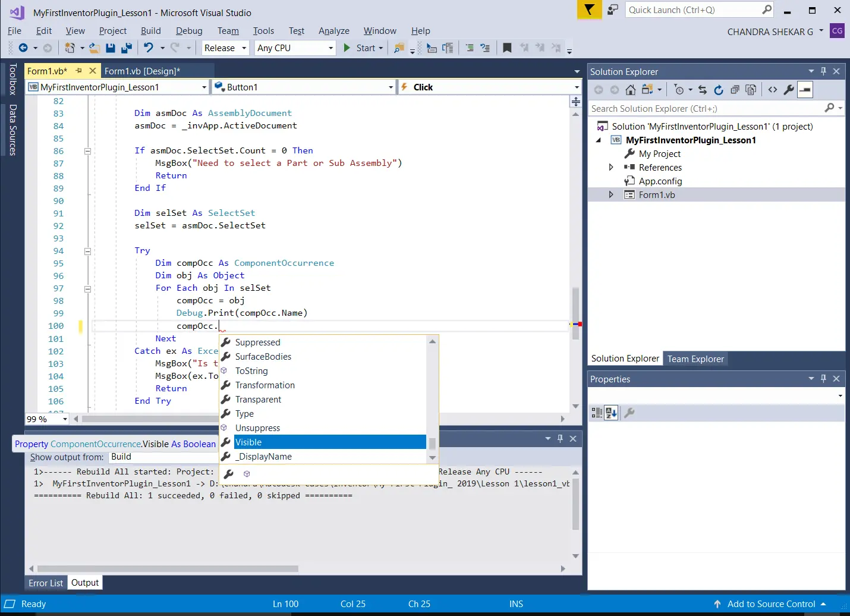
Task: Click the Open File folder icon
Action: [x=94, y=48]
